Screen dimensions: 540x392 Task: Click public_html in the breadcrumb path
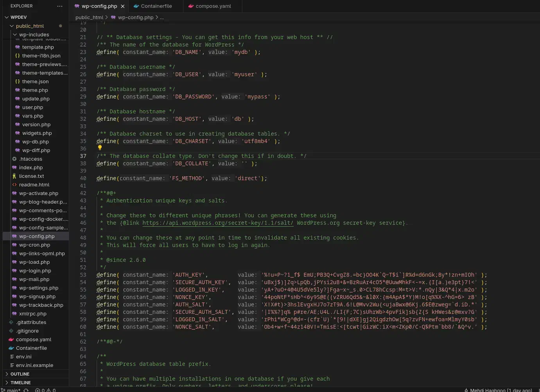89,18
